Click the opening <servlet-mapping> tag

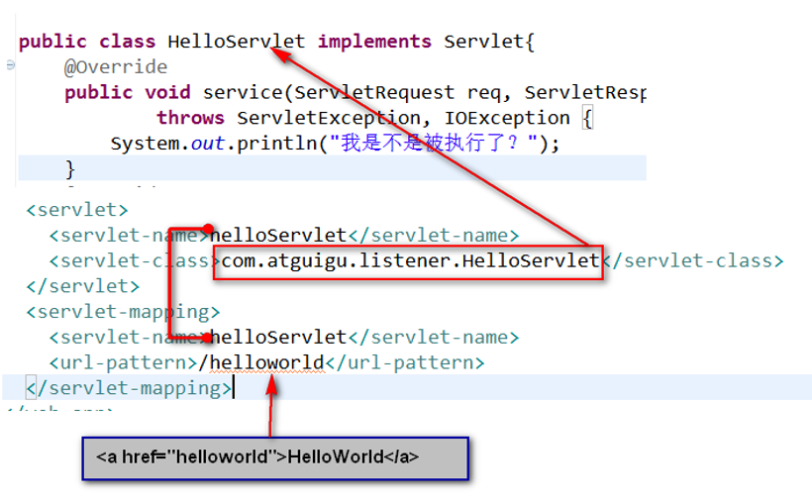123,312
